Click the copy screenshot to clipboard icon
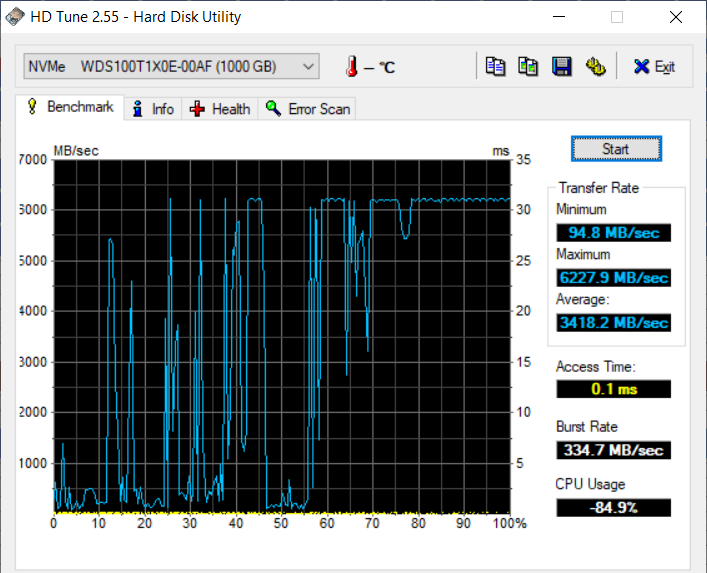 coord(528,67)
